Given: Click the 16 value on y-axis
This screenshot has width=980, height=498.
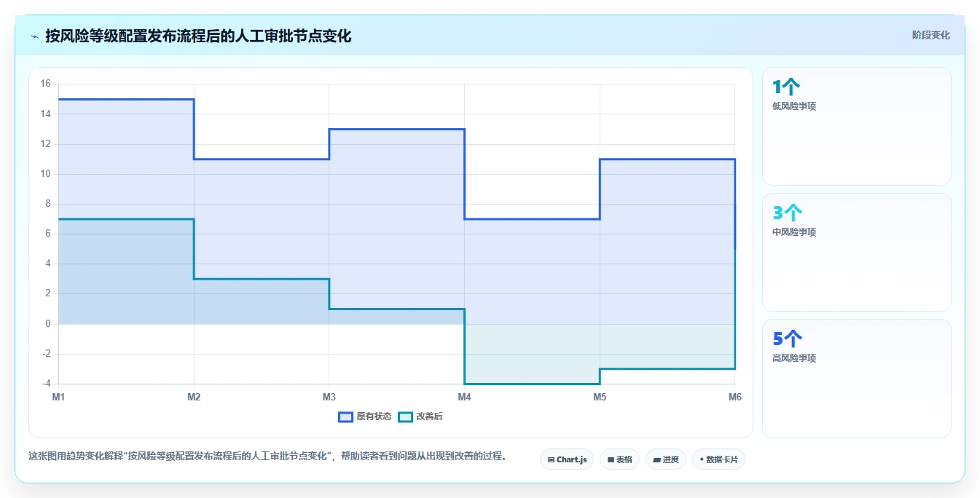Looking at the screenshot, I should (x=45, y=84).
